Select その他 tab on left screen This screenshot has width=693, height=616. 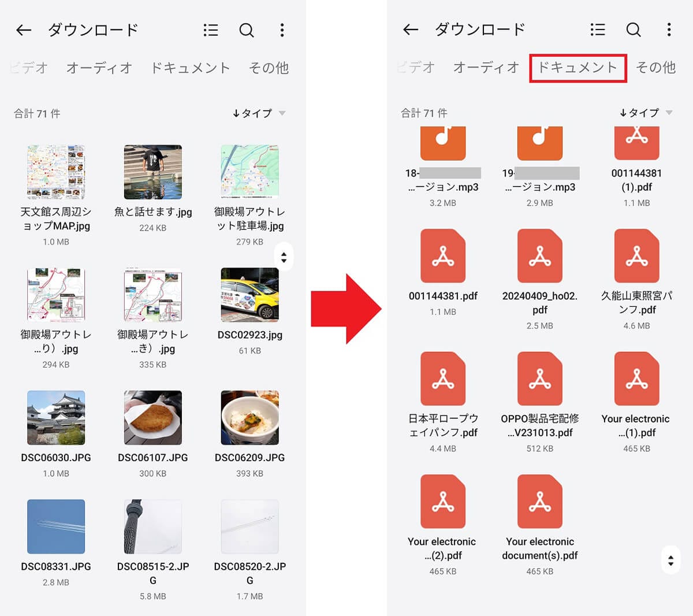pyautogui.click(x=269, y=68)
